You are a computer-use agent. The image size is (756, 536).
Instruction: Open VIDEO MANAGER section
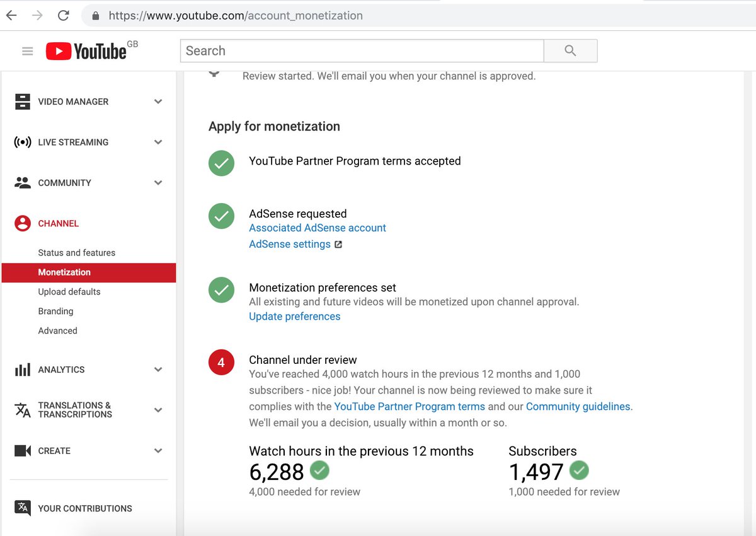click(73, 102)
